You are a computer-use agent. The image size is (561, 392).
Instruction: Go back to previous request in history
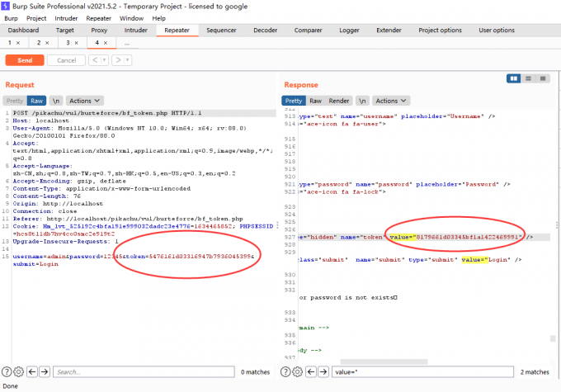(x=95, y=60)
